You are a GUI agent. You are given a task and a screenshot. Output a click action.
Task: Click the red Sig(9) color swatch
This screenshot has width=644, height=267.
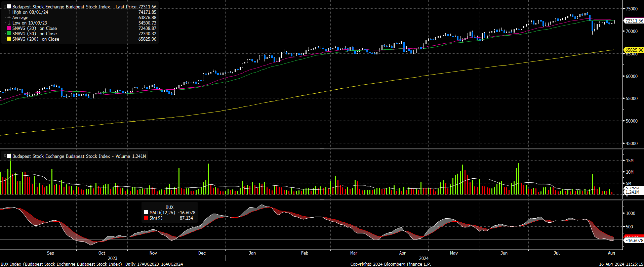tap(146, 218)
